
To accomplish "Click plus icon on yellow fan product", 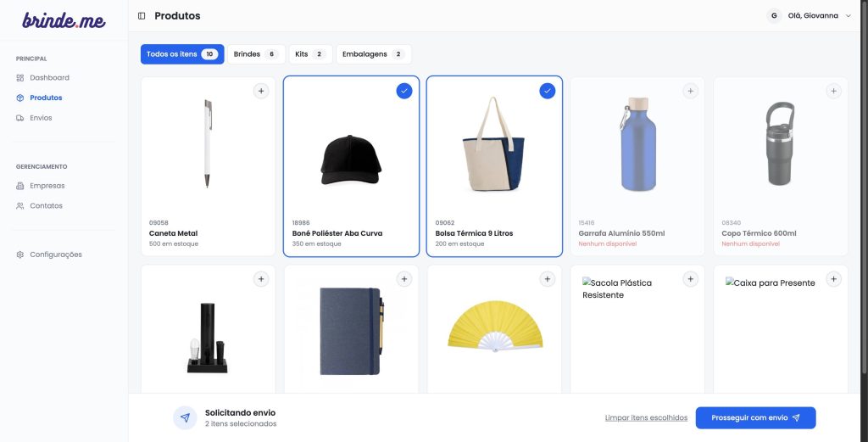I will [x=547, y=279].
